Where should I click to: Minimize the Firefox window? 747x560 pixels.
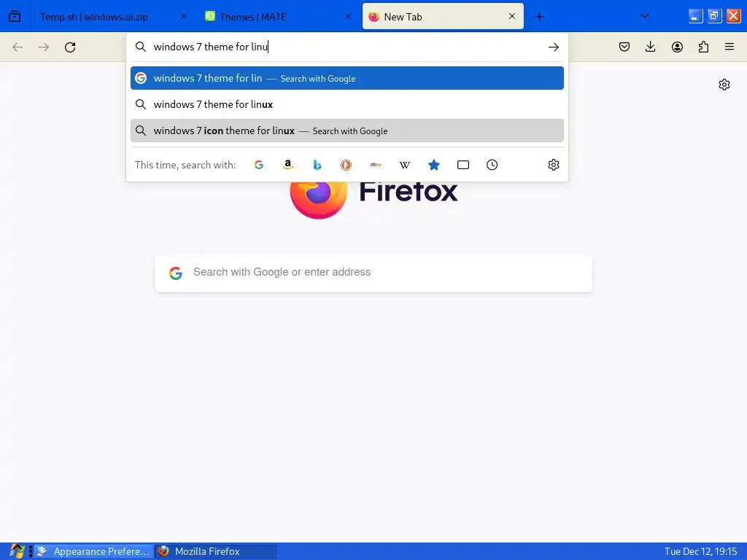coord(695,16)
